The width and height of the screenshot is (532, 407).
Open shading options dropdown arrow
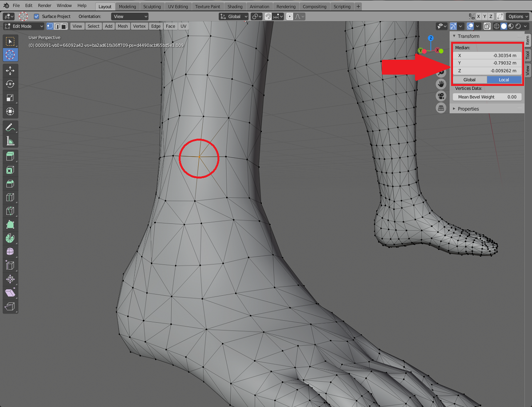click(x=525, y=26)
